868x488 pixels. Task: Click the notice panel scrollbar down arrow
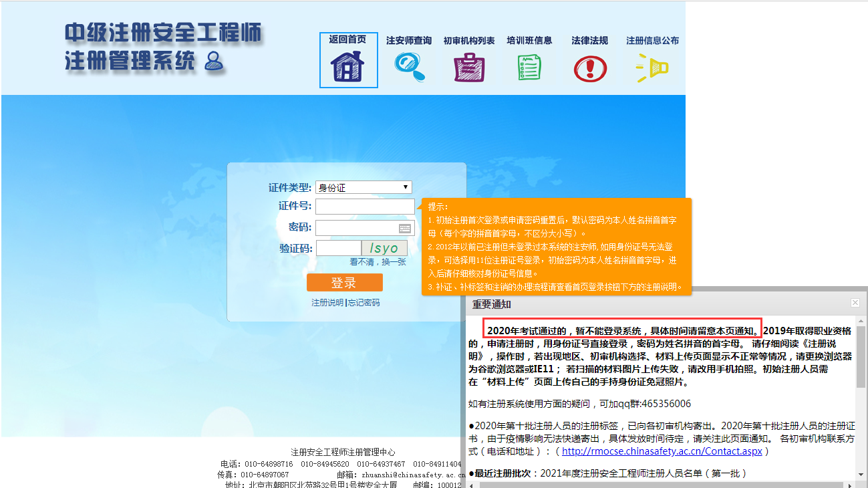coord(861,475)
